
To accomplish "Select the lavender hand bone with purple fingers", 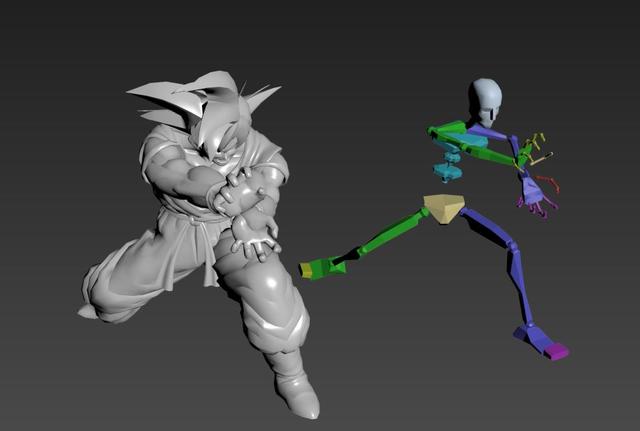I will [x=532, y=191].
